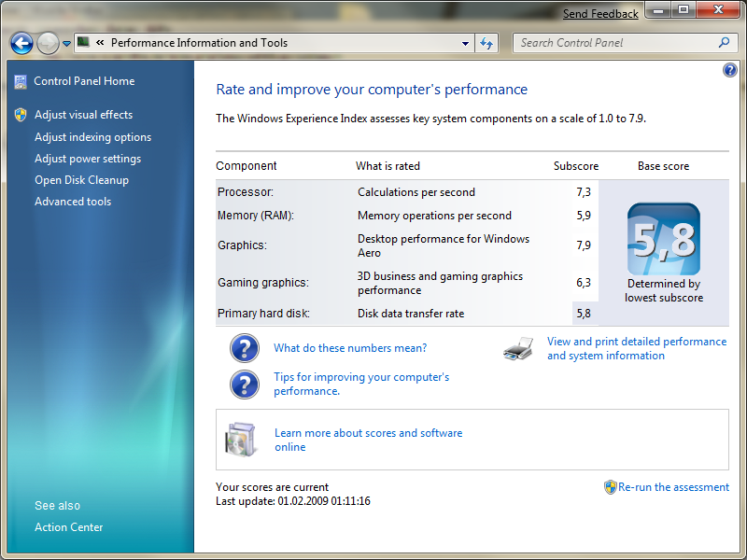Click the Back navigation arrow button
Screen dimensions: 747x560
21,43
